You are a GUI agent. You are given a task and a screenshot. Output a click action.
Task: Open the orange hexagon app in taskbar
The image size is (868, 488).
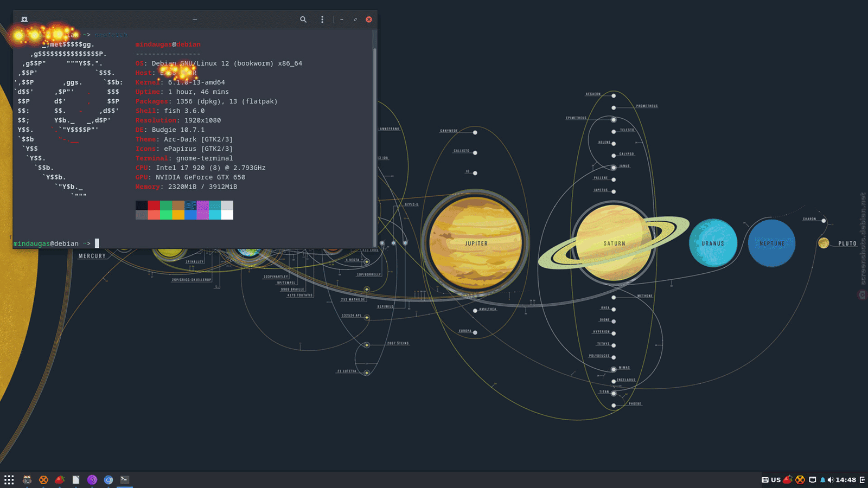[x=43, y=480]
